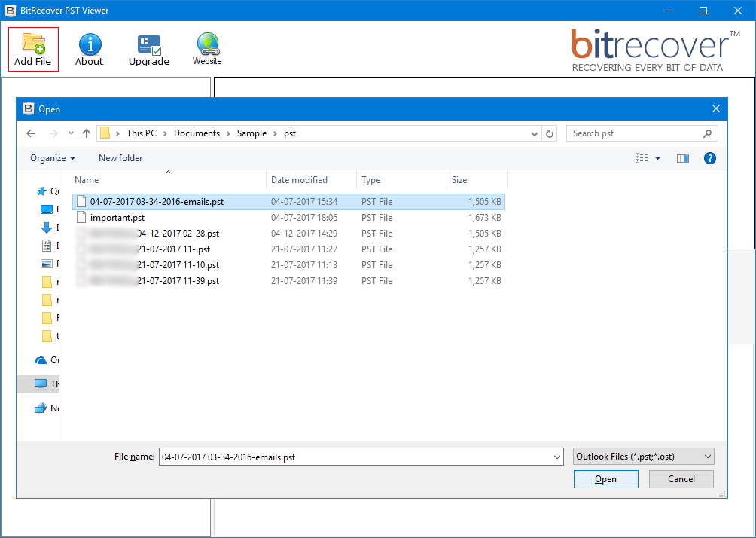Go up one folder level
This screenshot has width=756, height=538.
tap(87, 133)
